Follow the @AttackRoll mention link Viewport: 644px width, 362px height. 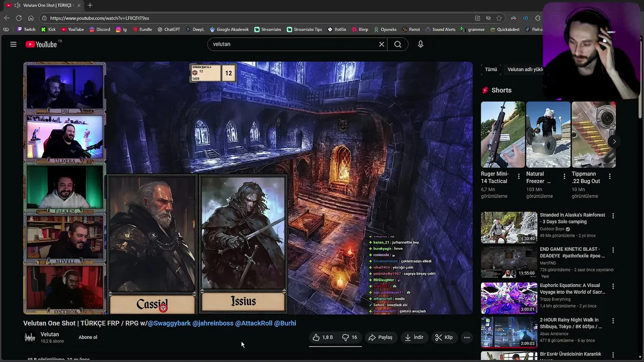(x=254, y=323)
